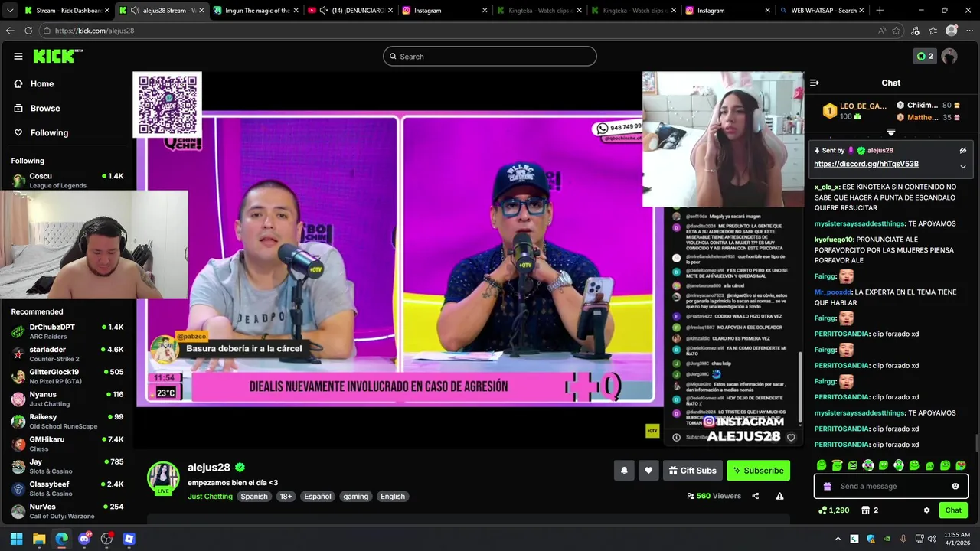980x551 pixels.
Task: Mute the alejus28 Stream tab audio
Action: [135, 11]
